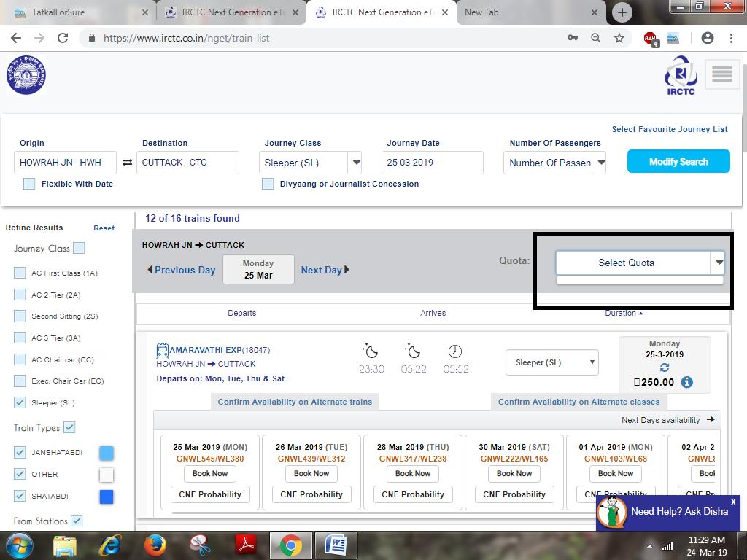Open Firefox from taskbar

(x=155, y=545)
